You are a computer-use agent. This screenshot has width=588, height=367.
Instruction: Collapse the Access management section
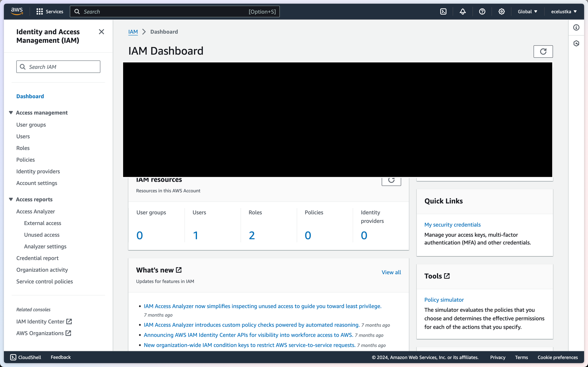point(11,113)
